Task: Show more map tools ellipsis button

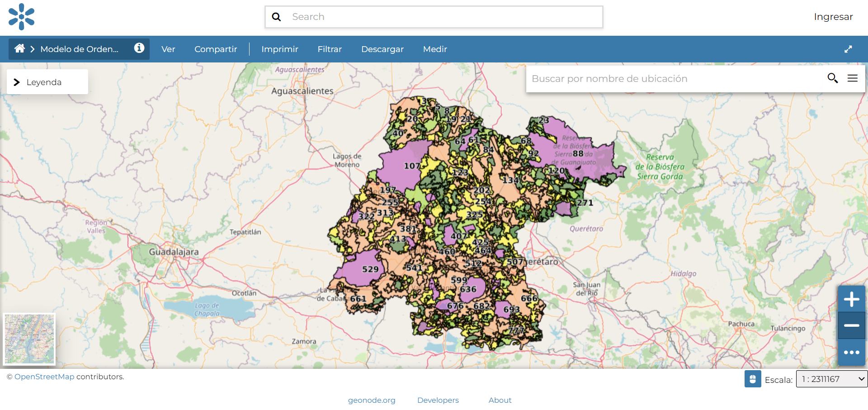Action: [851, 352]
